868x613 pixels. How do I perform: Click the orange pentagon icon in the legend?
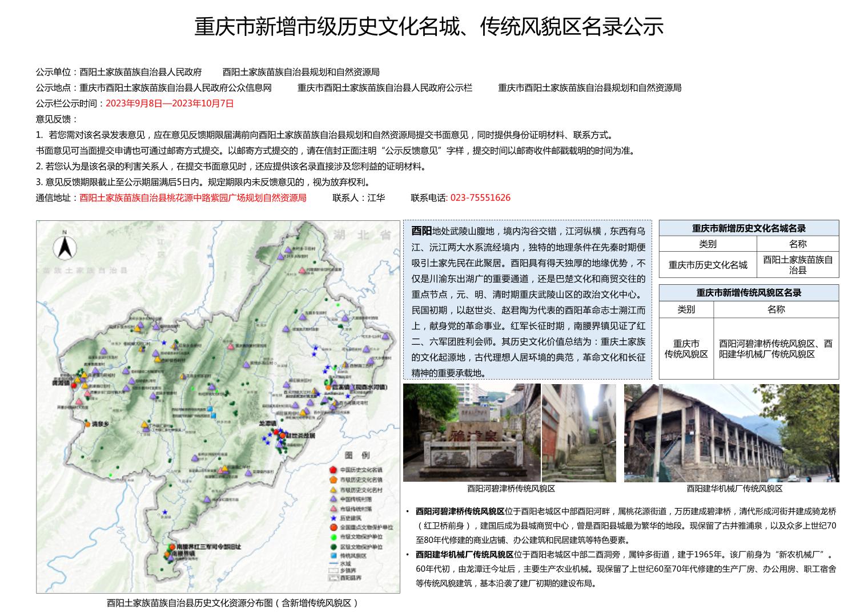(x=333, y=479)
